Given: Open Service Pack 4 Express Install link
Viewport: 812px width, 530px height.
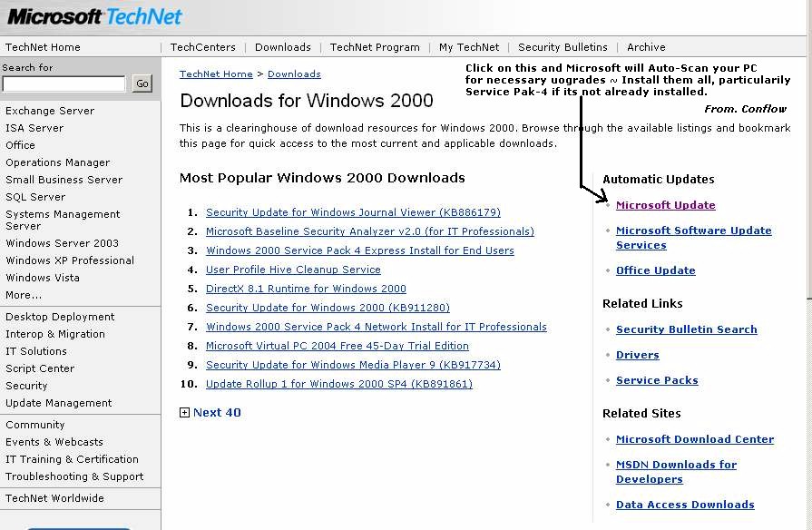Looking at the screenshot, I should (x=360, y=250).
